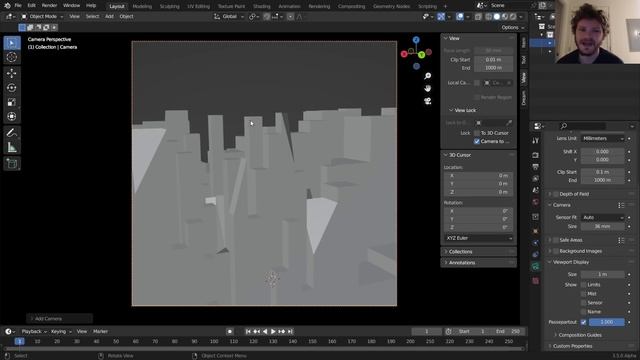Open the Options popover button

click(x=513, y=27)
